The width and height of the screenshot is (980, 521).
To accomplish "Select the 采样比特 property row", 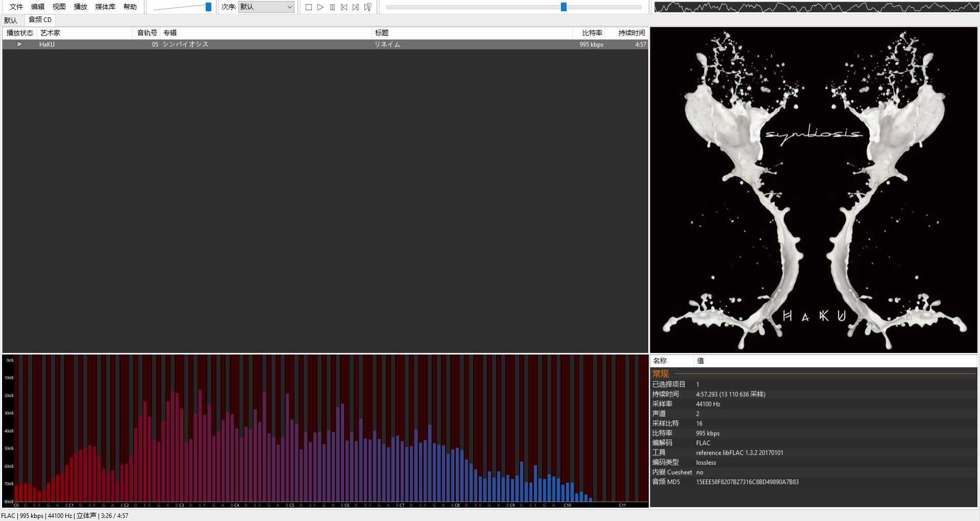I will click(814, 423).
